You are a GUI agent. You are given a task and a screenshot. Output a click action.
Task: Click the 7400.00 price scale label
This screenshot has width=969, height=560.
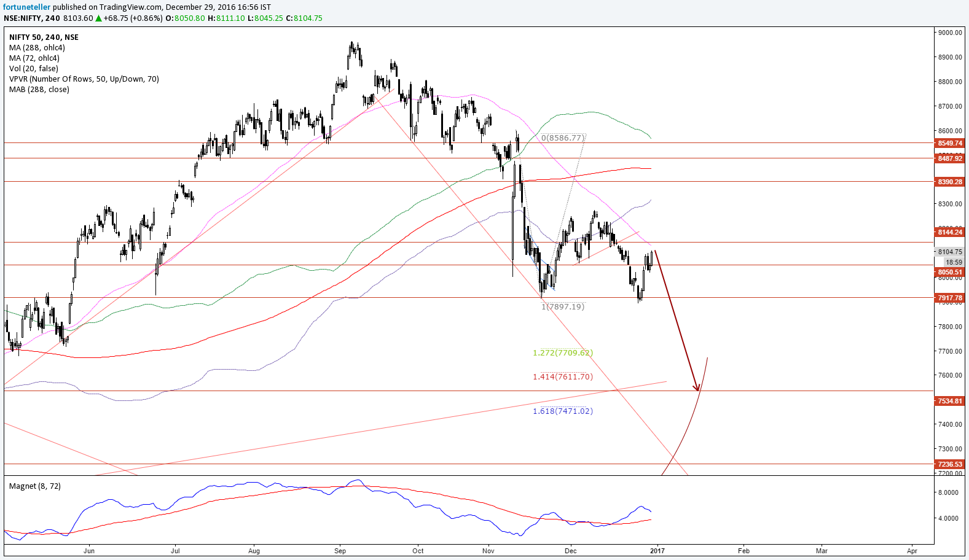click(950, 424)
